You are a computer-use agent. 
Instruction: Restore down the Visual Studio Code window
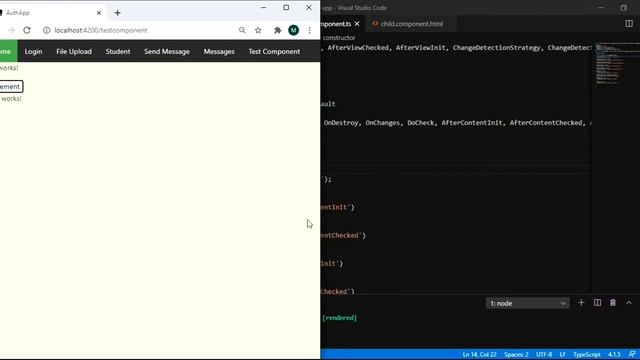point(623,7)
